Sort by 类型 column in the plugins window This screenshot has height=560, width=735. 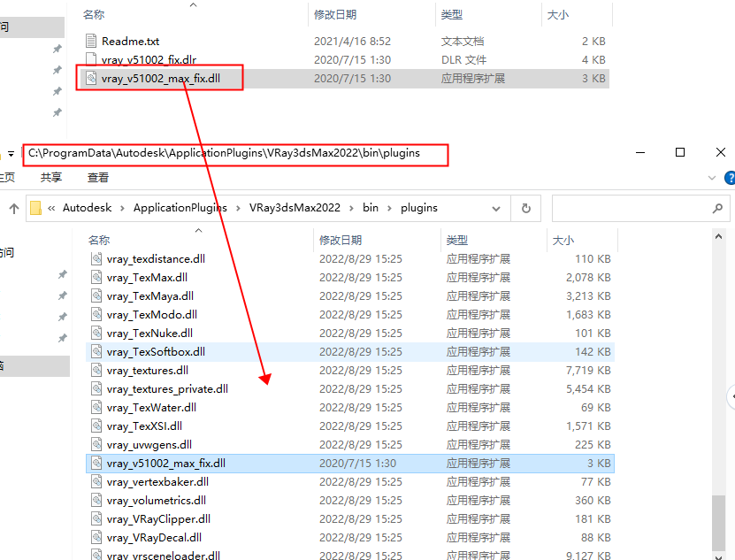point(457,240)
